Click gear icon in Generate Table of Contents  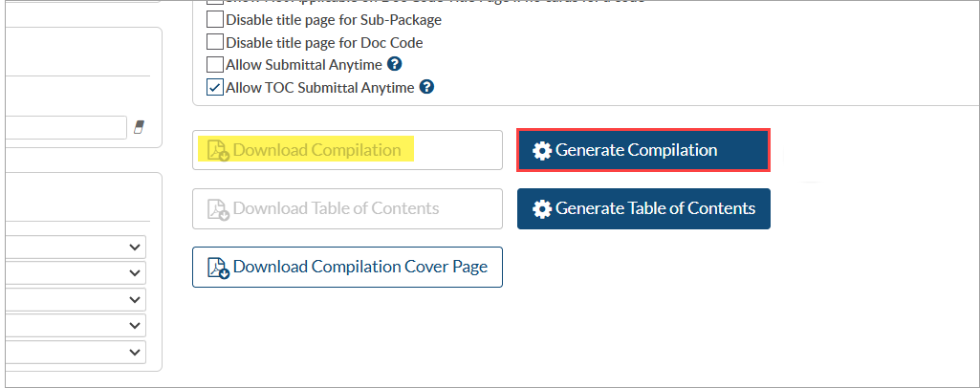pos(542,208)
